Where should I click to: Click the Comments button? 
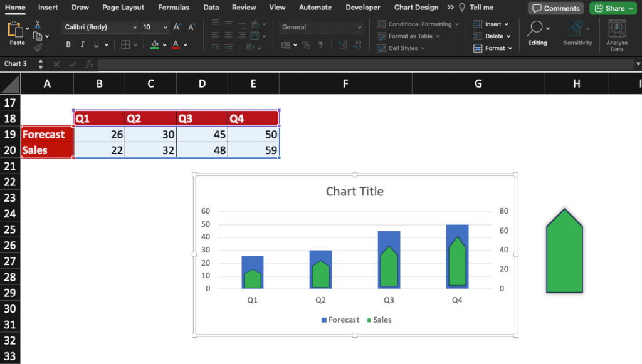point(555,8)
